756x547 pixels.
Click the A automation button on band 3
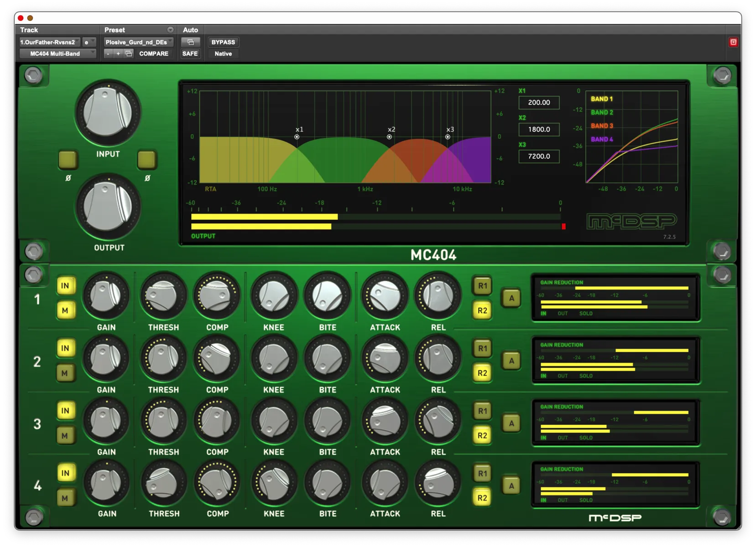(x=511, y=423)
